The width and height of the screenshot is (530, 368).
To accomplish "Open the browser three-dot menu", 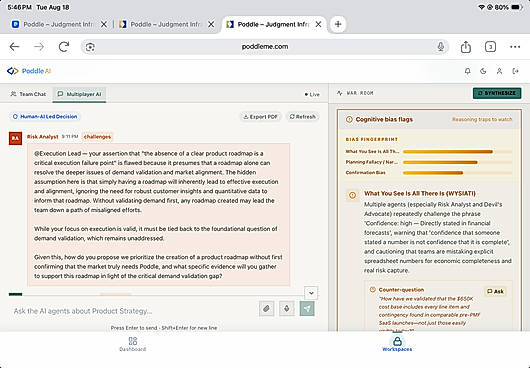I will pos(515,47).
